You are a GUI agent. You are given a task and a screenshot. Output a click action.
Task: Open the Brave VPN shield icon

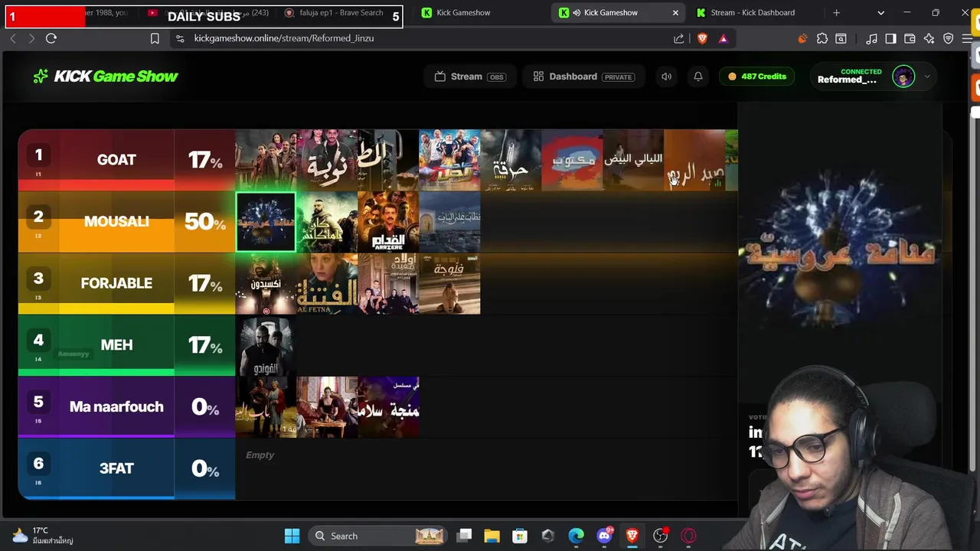pyautogui.click(x=948, y=38)
